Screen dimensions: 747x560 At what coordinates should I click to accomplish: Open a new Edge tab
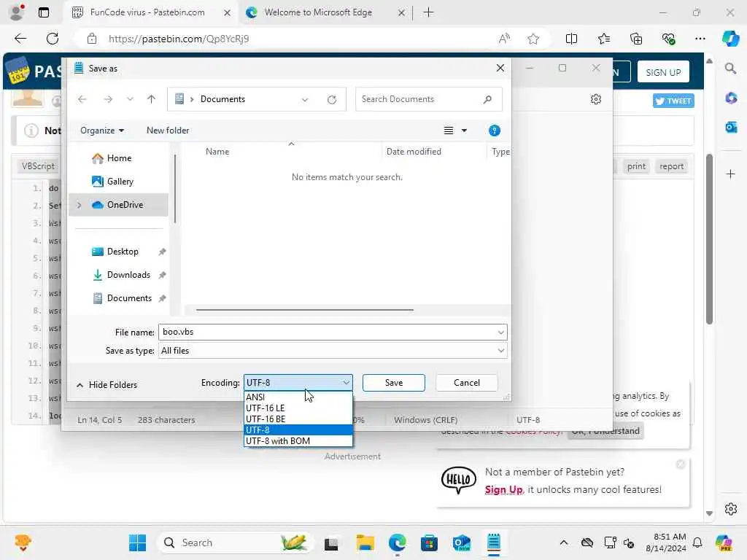coord(428,12)
